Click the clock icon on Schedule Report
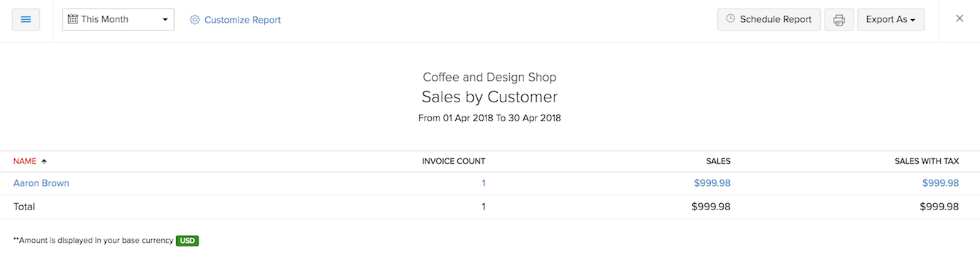The image size is (980, 257). pyautogui.click(x=731, y=19)
